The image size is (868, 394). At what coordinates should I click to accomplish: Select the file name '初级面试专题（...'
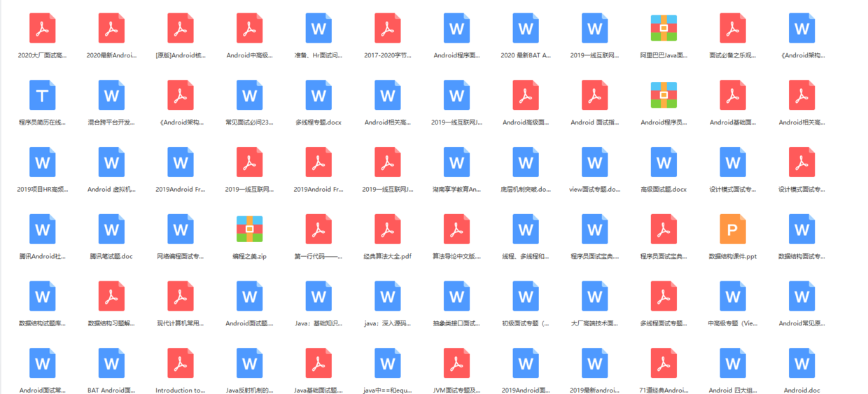[x=526, y=324]
